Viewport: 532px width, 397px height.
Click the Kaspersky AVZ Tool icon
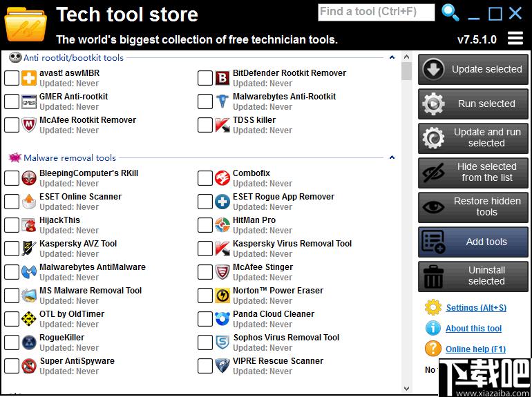coord(29,249)
